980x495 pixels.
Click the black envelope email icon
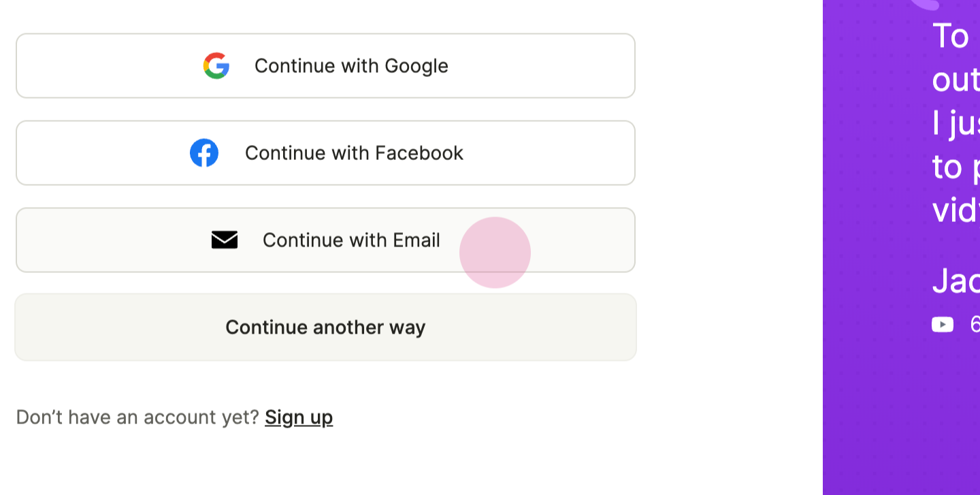click(x=225, y=240)
